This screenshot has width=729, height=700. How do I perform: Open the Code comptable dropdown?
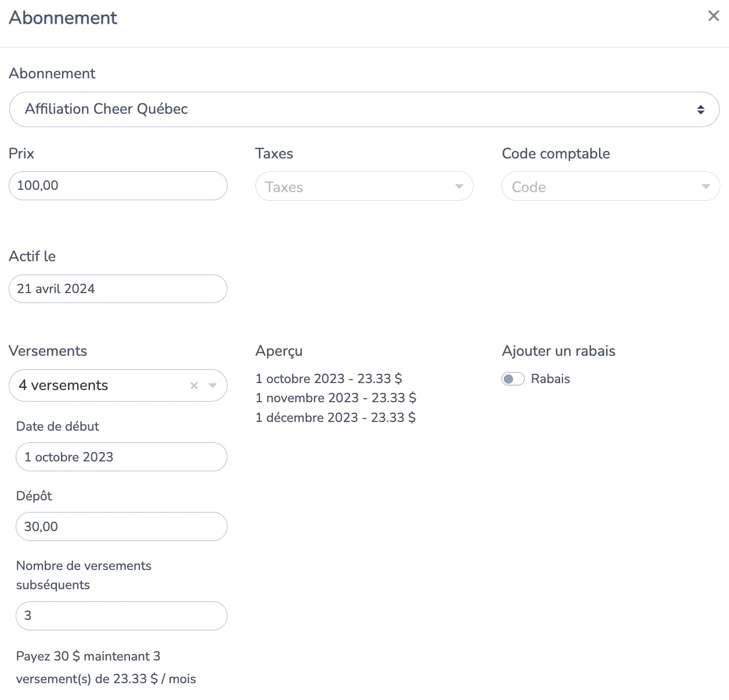[611, 186]
